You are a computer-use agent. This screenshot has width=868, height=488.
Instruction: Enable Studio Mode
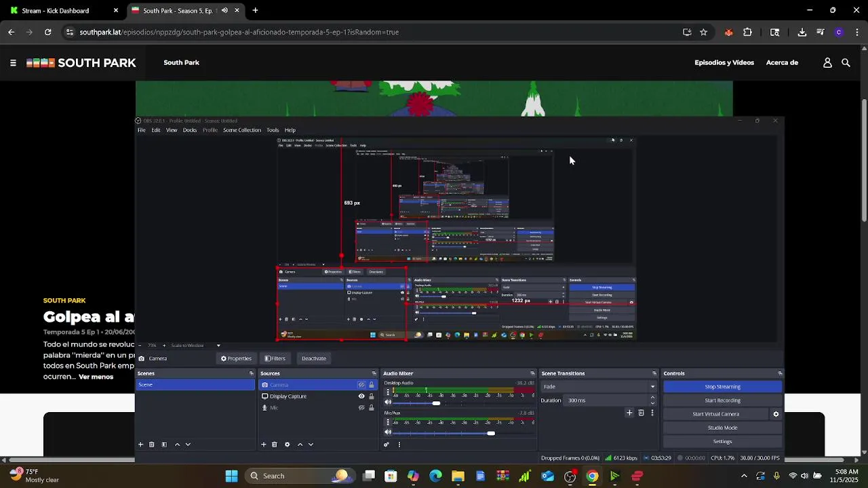pos(722,428)
